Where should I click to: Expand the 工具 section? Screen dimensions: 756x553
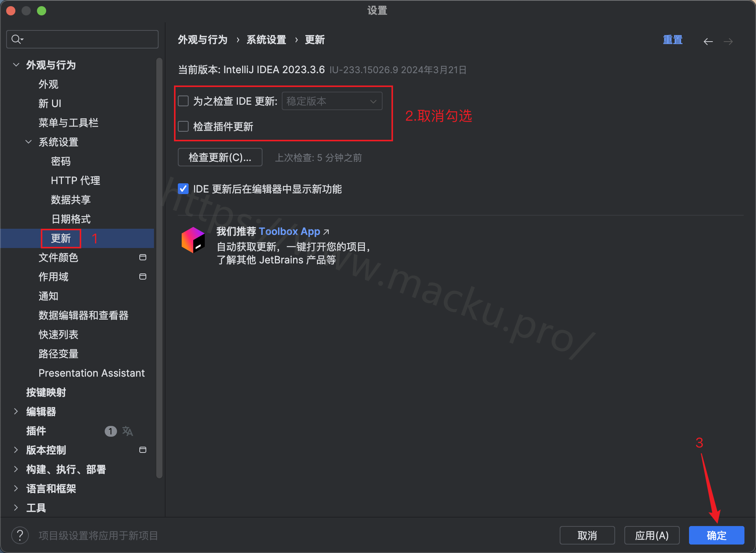(x=16, y=508)
